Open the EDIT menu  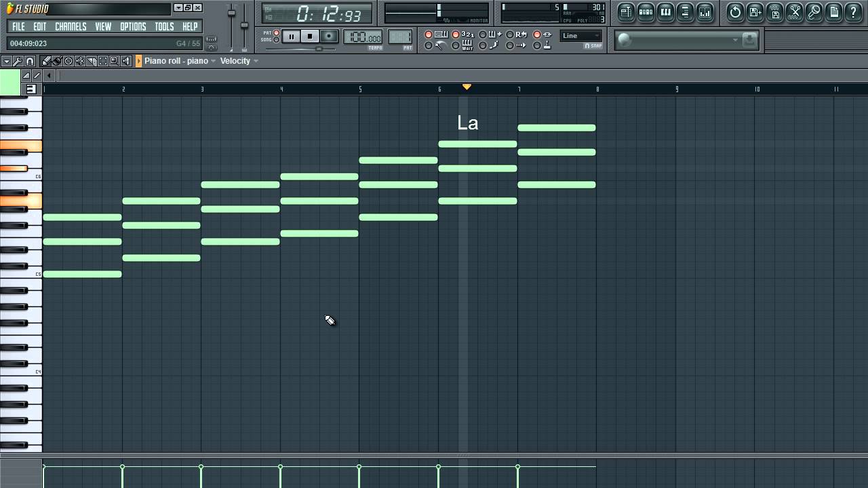click(40, 26)
